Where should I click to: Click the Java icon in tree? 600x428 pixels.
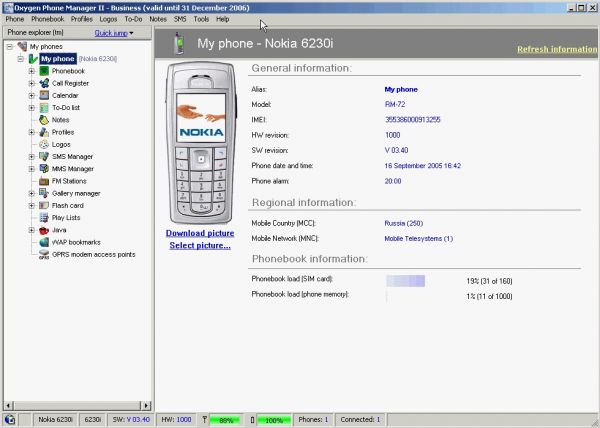coord(44,230)
